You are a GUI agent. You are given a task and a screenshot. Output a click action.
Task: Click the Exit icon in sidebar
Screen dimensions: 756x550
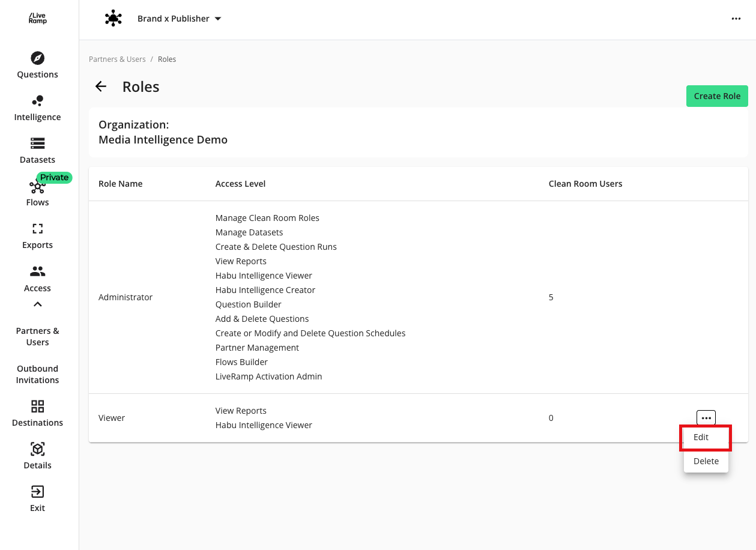pos(37,492)
